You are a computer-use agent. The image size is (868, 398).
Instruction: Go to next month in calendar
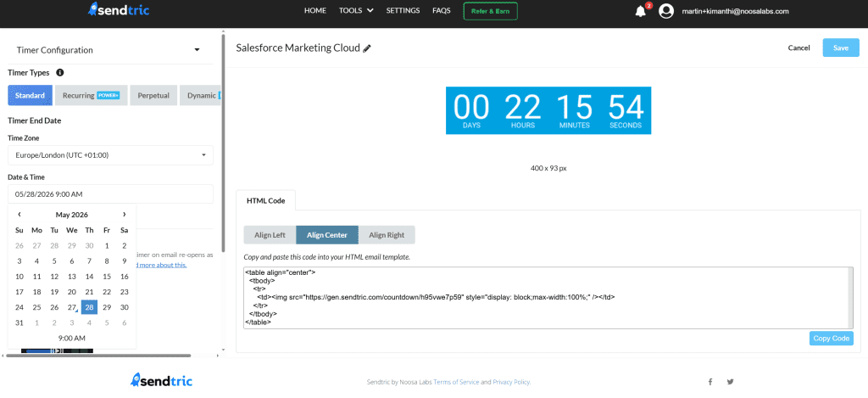[x=124, y=215]
